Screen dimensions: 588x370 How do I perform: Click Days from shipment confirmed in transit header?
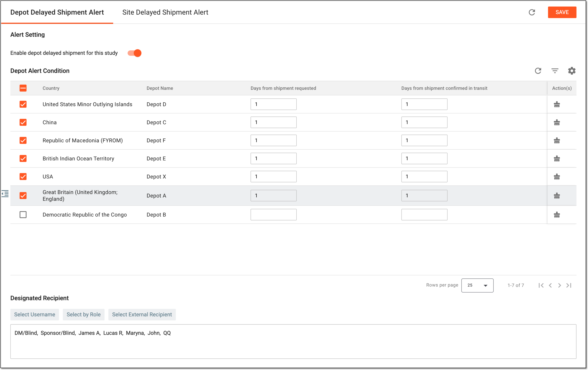(x=444, y=88)
